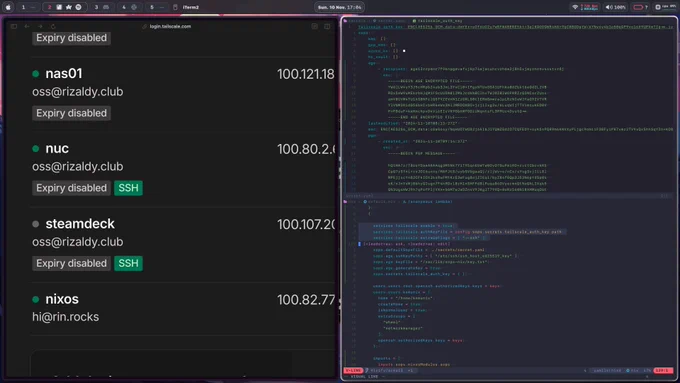Image resolution: width=680 pixels, height=383 pixels.
Task: Click steamdeck's IP address 100.107.2
Action: pyautogui.click(x=306, y=224)
